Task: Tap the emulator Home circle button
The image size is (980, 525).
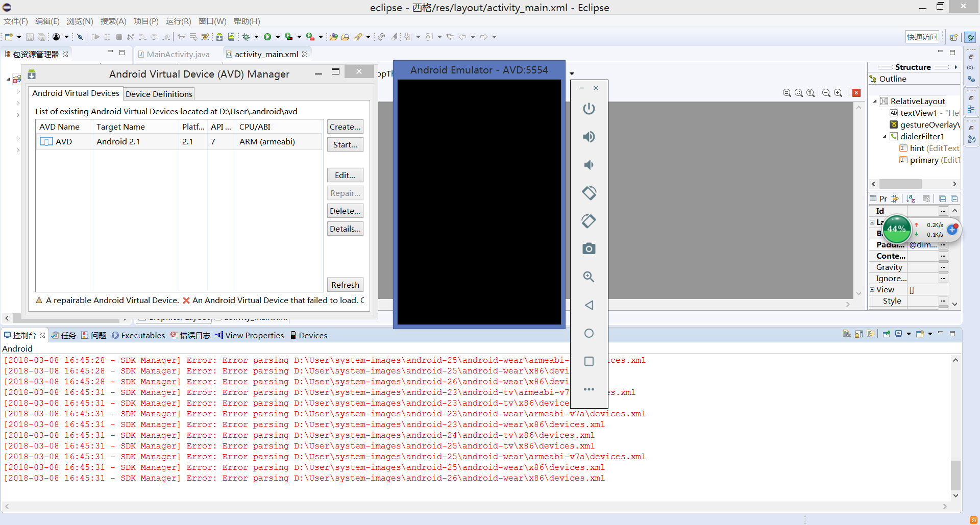Action: [589, 333]
